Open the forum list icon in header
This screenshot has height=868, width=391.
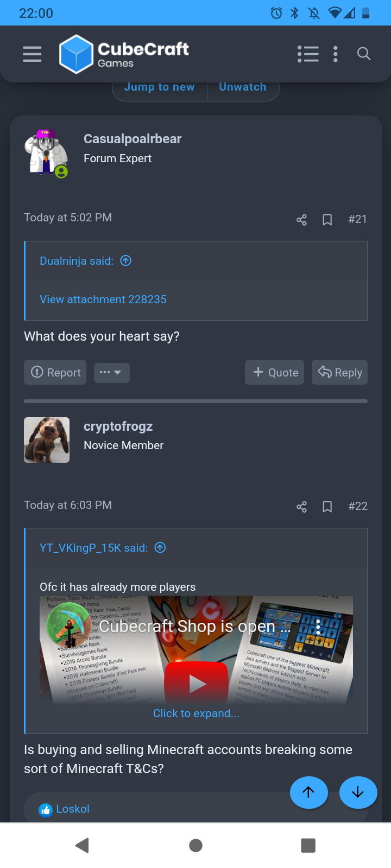point(308,54)
